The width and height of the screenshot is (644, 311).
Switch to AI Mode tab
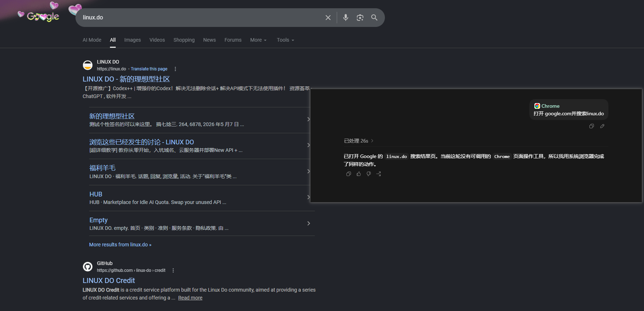click(x=92, y=40)
